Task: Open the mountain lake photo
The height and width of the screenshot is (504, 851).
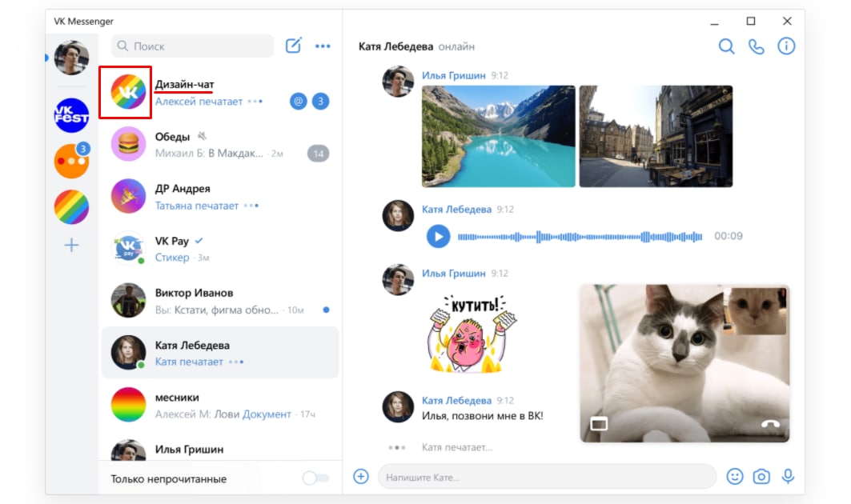Action: pos(498,136)
